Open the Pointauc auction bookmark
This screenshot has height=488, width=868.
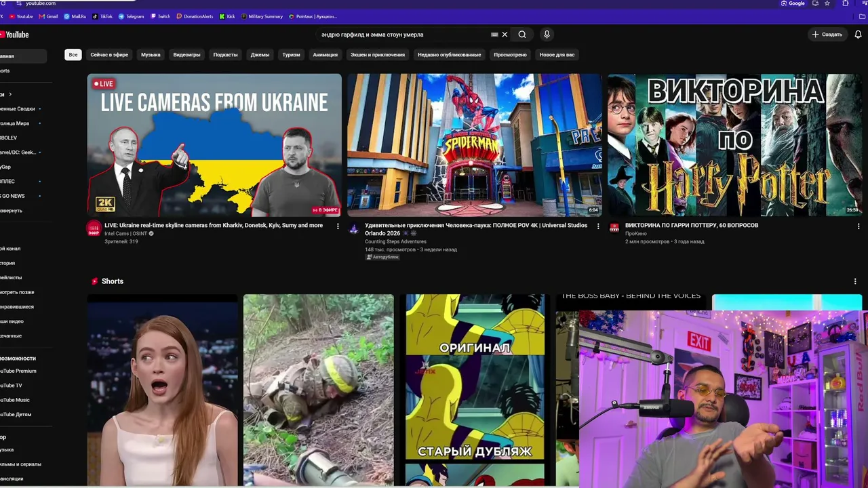313,16
